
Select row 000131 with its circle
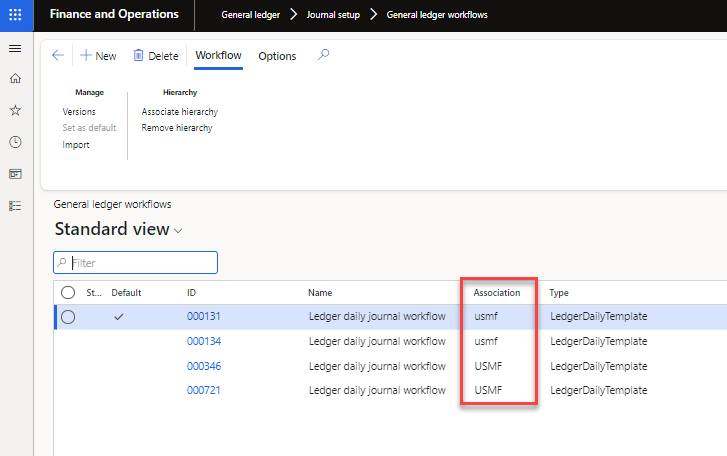click(68, 317)
